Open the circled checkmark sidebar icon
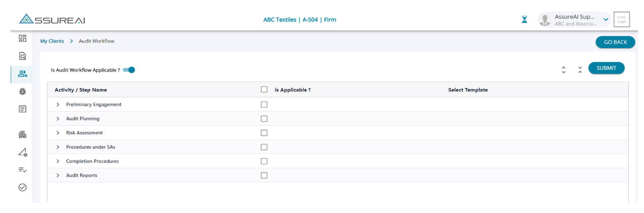The height and width of the screenshot is (213, 644). [x=22, y=187]
